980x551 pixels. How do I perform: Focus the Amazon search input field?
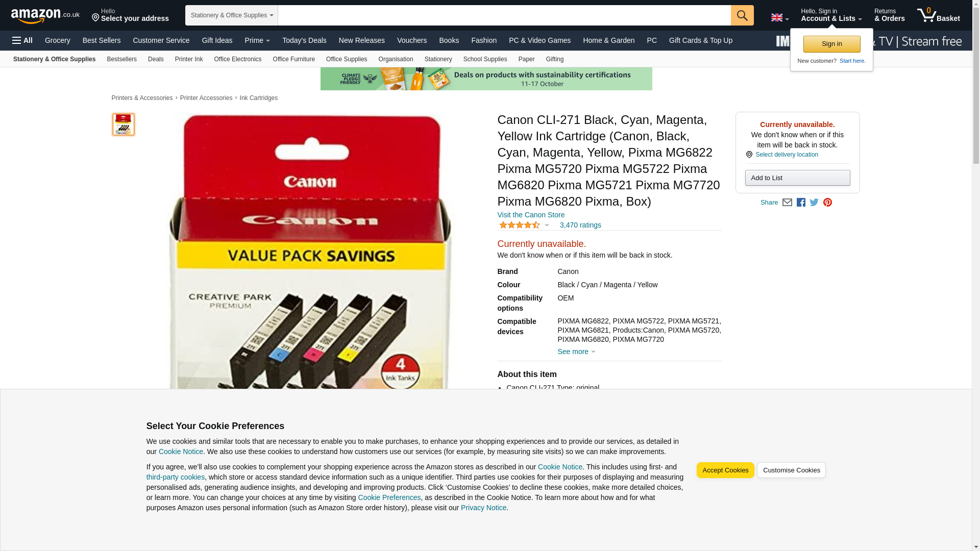(x=504, y=15)
